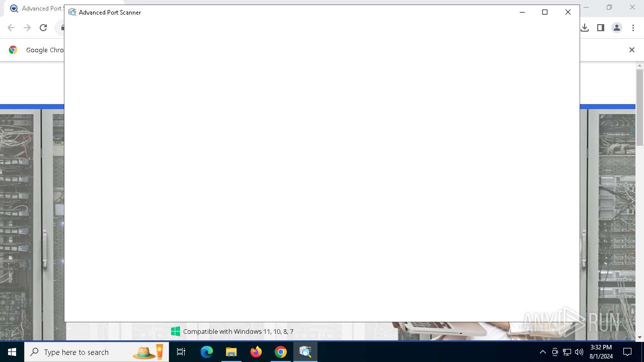This screenshot has height=362, width=644.
Task: Launch Microsoft Edge from taskbar
Action: click(207, 352)
